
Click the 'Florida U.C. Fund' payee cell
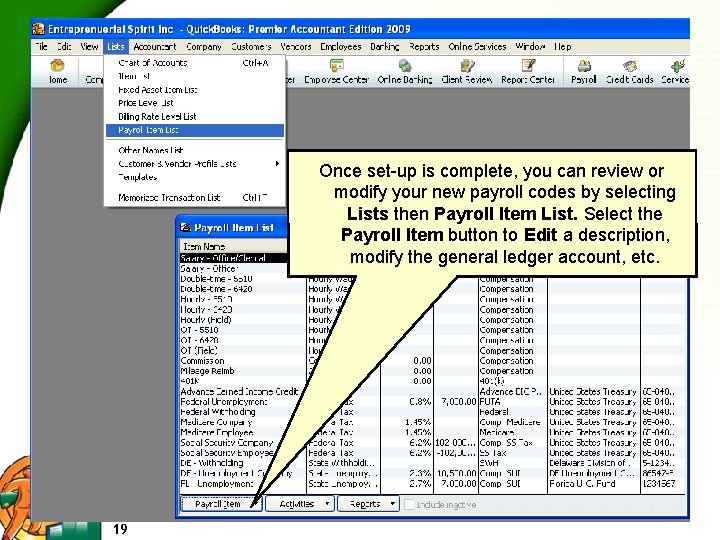[593, 484]
